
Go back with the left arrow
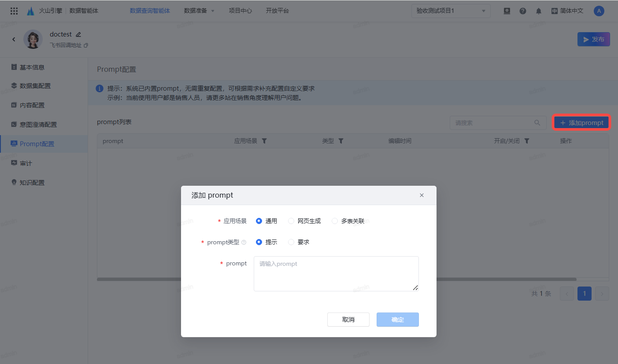[x=14, y=39]
